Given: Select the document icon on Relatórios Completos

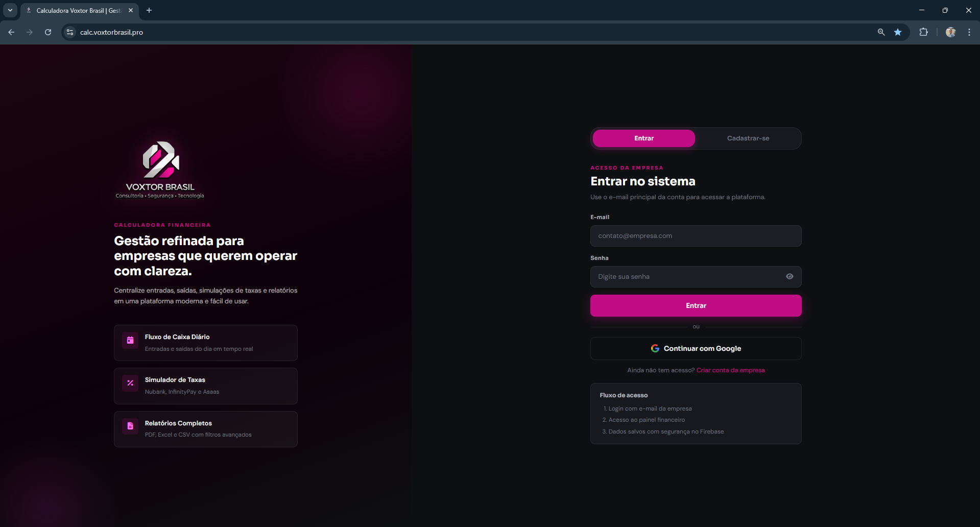Looking at the screenshot, I should [x=130, y=426].
